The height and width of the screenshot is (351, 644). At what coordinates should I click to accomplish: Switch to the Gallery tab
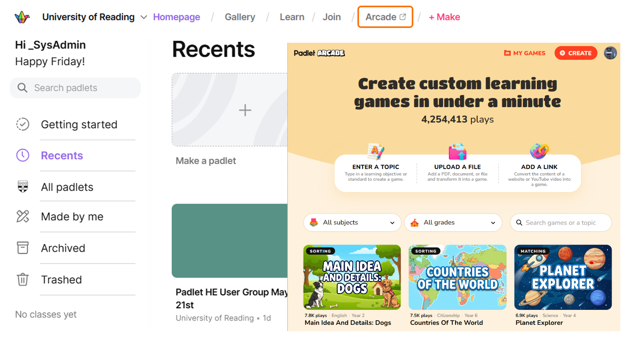pyautogui.click(x=240, y=17)
